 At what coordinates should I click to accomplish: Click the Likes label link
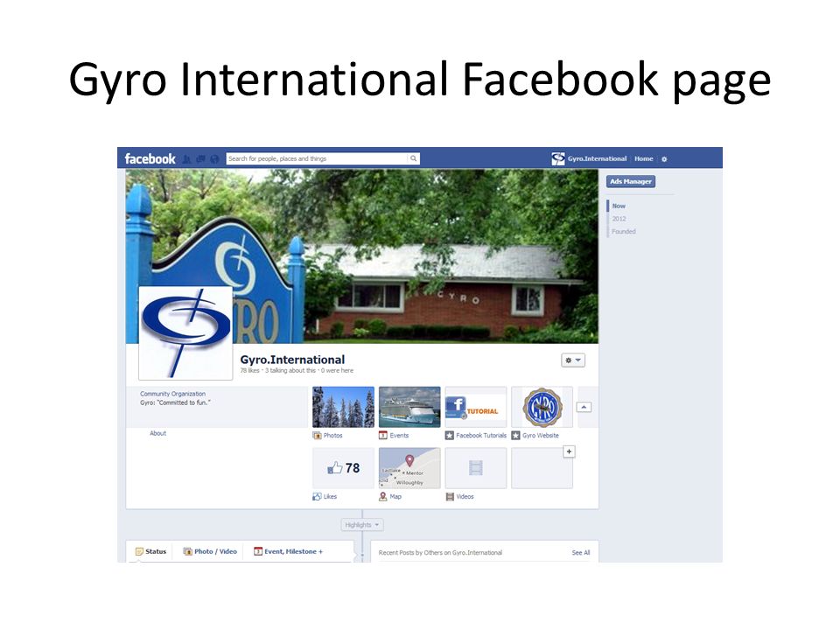330,497
